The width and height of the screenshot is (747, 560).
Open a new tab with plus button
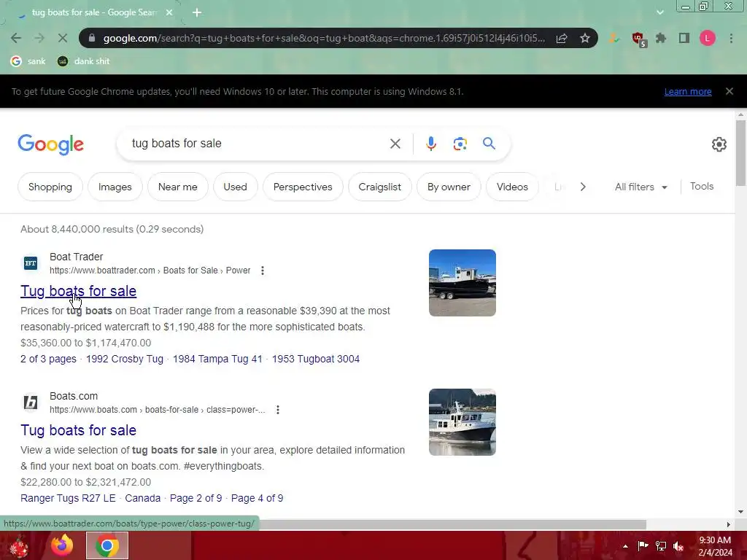197,12
